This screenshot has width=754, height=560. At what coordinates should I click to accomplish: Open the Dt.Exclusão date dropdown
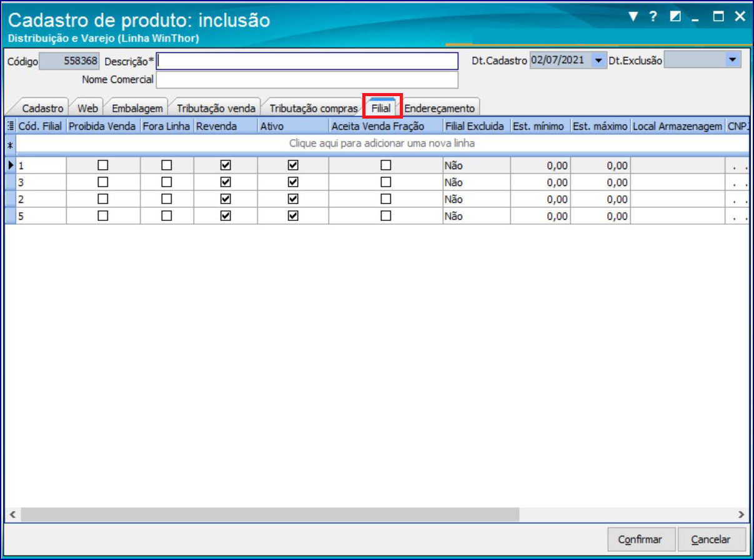pyautogui.click(x=732, y=60)
